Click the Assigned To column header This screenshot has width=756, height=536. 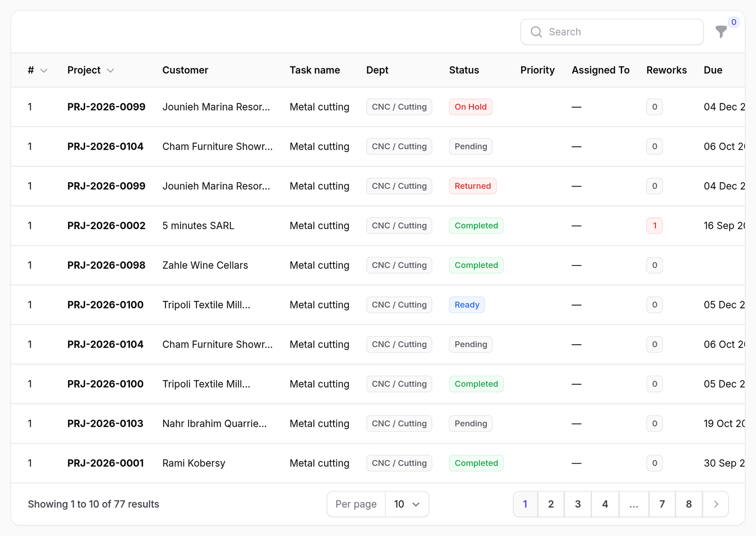tap(601, 70)
